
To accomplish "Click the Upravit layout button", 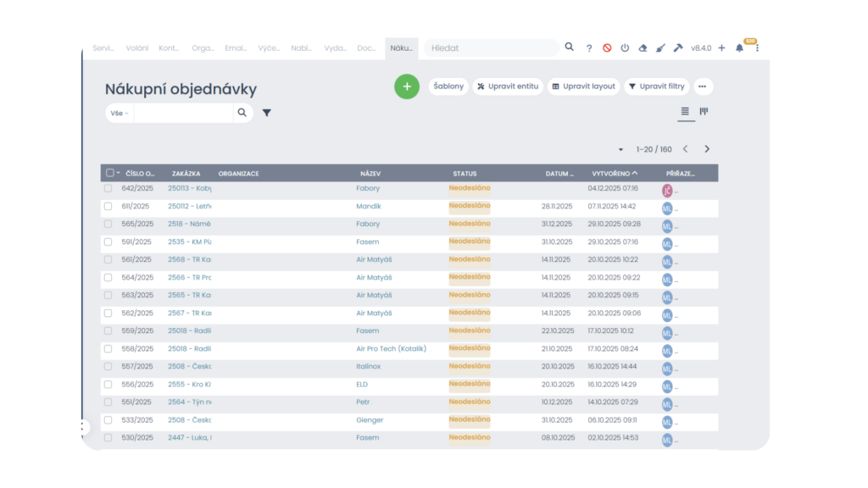I will 583,86.
